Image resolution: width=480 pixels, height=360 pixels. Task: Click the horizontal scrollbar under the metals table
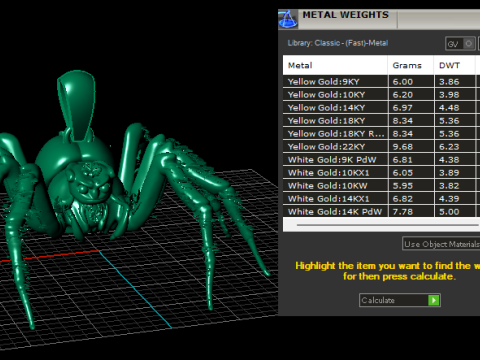[388, 225]
